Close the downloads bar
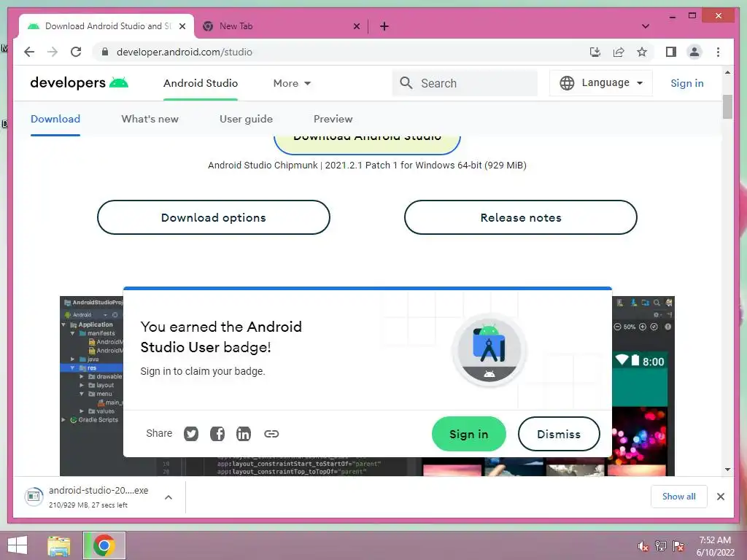Image resolution: width=747 pixels, height=560 pixels. coord(720,497)
